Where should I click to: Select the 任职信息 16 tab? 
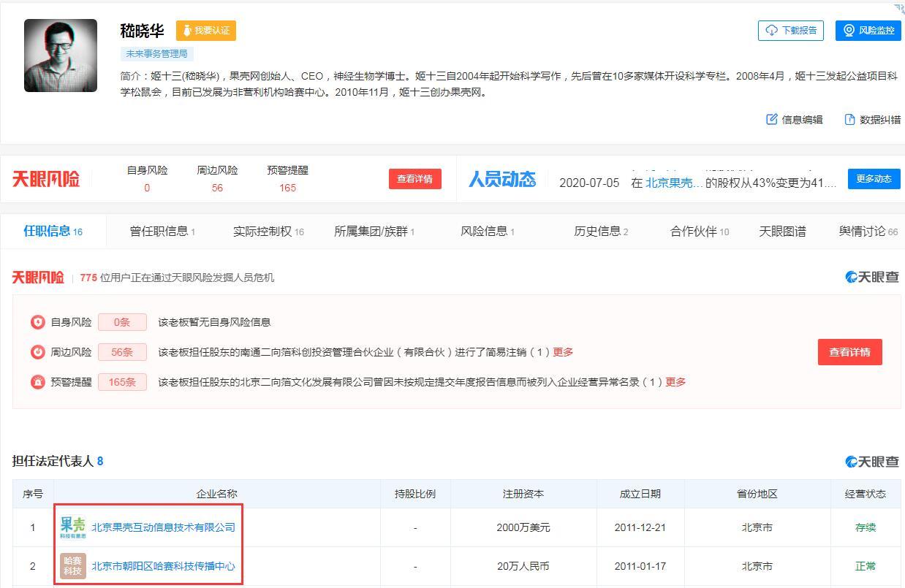pyautogui.click(x=53, y=232)
